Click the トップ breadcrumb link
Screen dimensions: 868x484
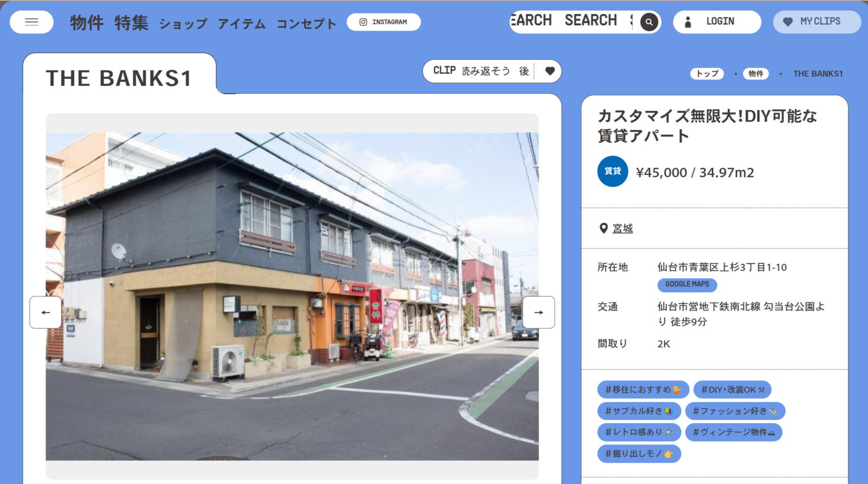click(x=706, y=74)
